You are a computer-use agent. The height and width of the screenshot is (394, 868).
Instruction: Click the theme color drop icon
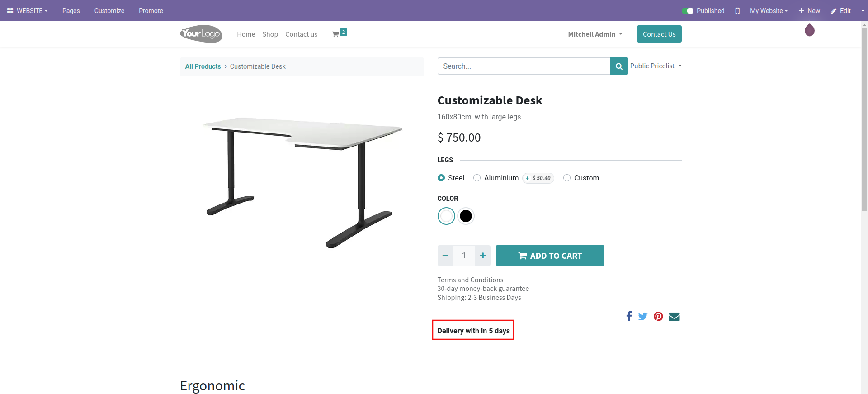[x=810, y=30]
